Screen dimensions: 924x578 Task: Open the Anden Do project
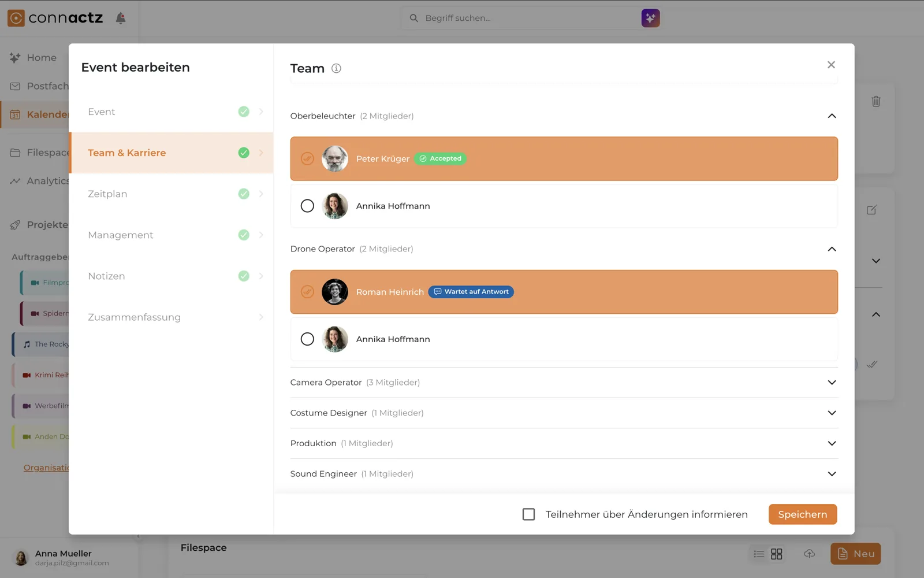point(40,436)
